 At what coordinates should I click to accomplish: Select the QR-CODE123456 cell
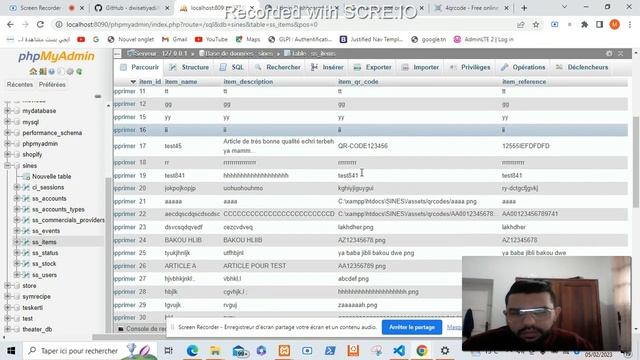click(363, 146)
